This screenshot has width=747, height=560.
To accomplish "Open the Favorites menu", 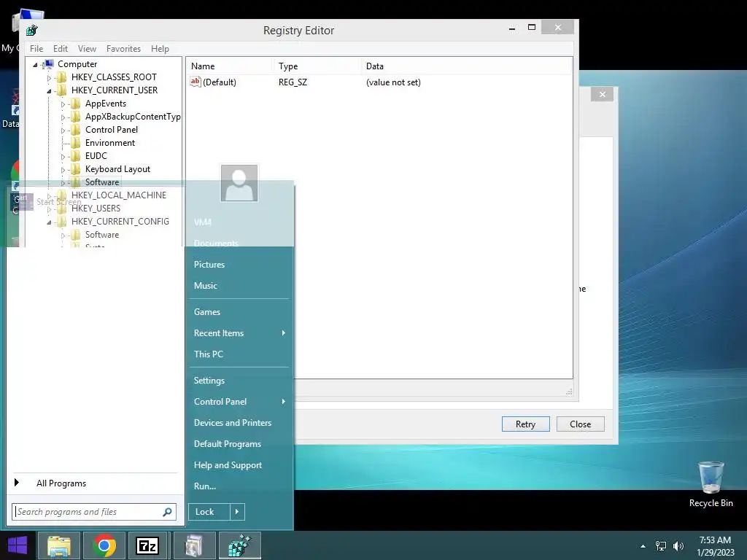I will pos(123,49).
